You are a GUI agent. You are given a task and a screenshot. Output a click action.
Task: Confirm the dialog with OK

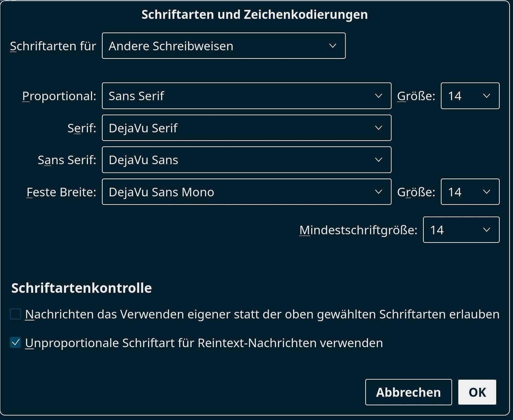pyautogui.click(x=477, y=392)
